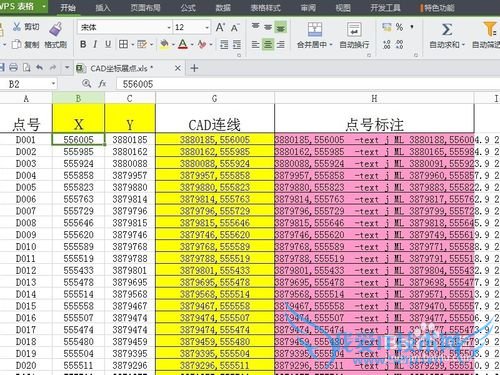The height and width of the screenshot is (375, 500).
Task: Click the print icon in quick access bar
Action: [x=13, y=68]
